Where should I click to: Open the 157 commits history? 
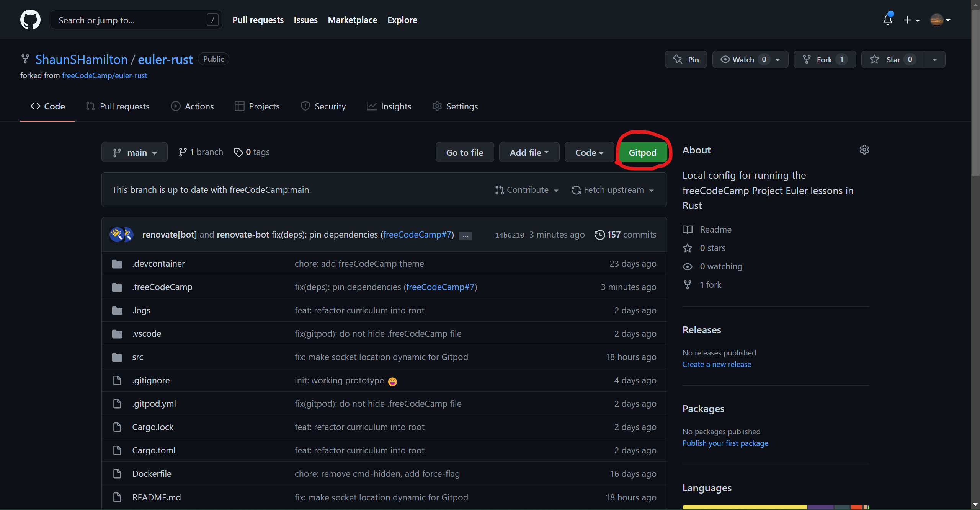[x=626, y=235]
